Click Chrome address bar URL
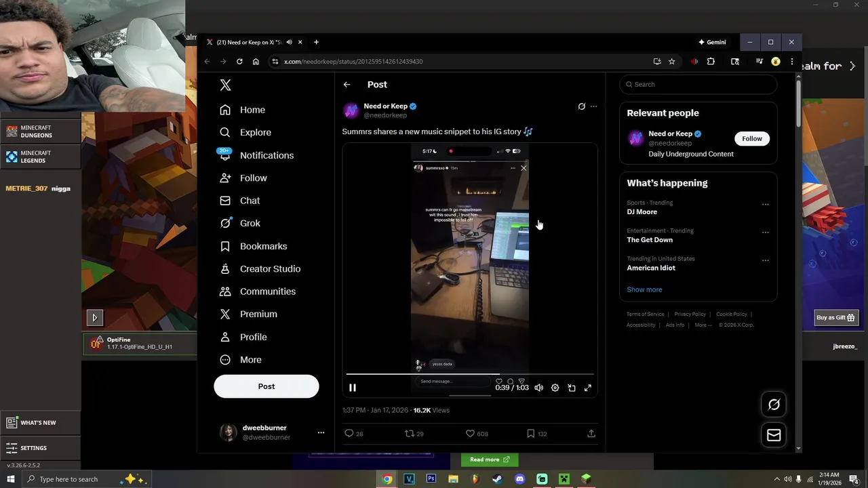The height and width of the screenshot is (488, 868). click(x=353, y=61)
